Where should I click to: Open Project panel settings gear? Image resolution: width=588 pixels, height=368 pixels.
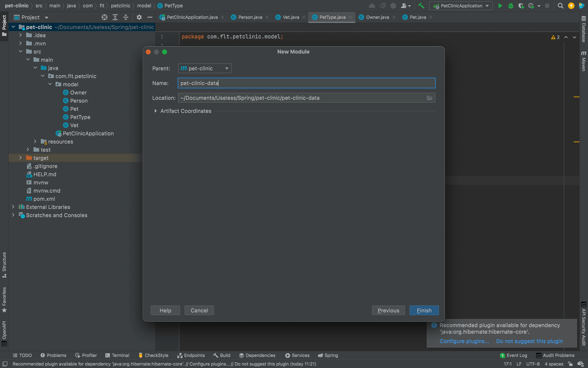coord(139,17)
